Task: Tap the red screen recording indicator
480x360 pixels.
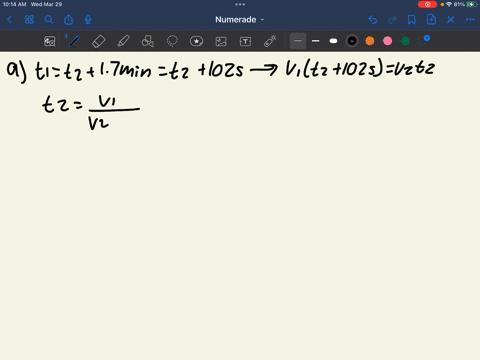Action: coord(427,4)
